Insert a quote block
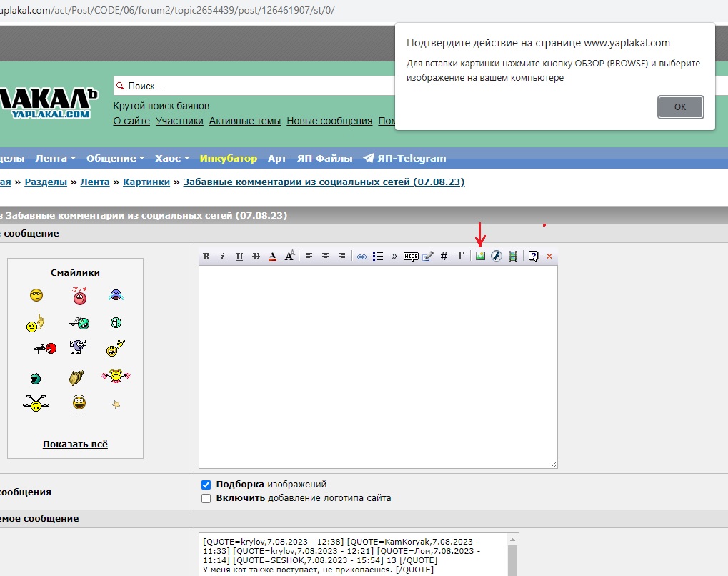Viewport: 728px width, 576px height. (x=394, y=257)
